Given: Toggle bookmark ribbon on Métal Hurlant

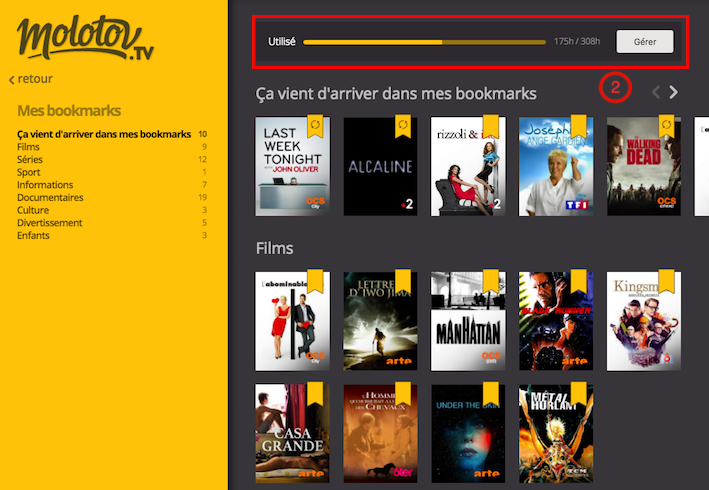Looking at the screenshot, I should coord(578,394).
